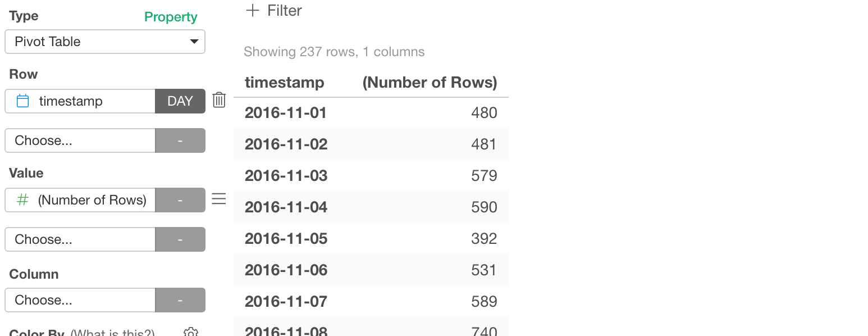The width and height of the screenshot is (868, 336).
Task: Delete the timestamp row with trash icon
Action: pyautogui.click(x=219, y=101)
